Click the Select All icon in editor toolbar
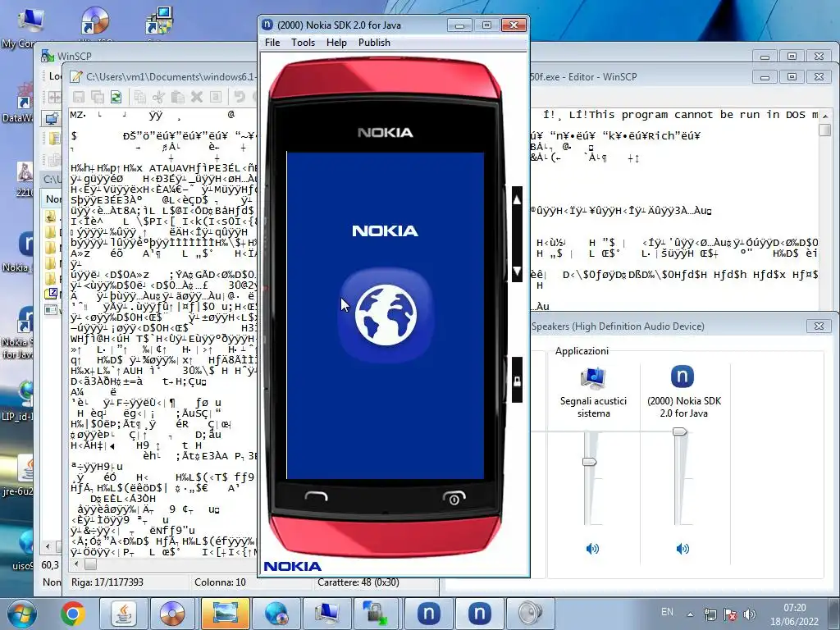The width and height of the screenshot is (840, 630). pos(216,97)
